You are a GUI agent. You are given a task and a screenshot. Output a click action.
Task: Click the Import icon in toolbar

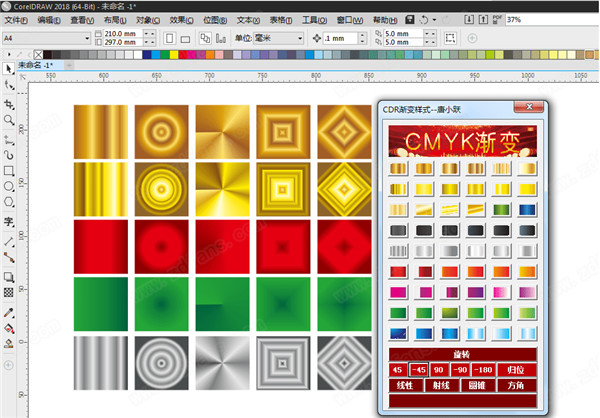pyautogui.click(x=469, y=20)
